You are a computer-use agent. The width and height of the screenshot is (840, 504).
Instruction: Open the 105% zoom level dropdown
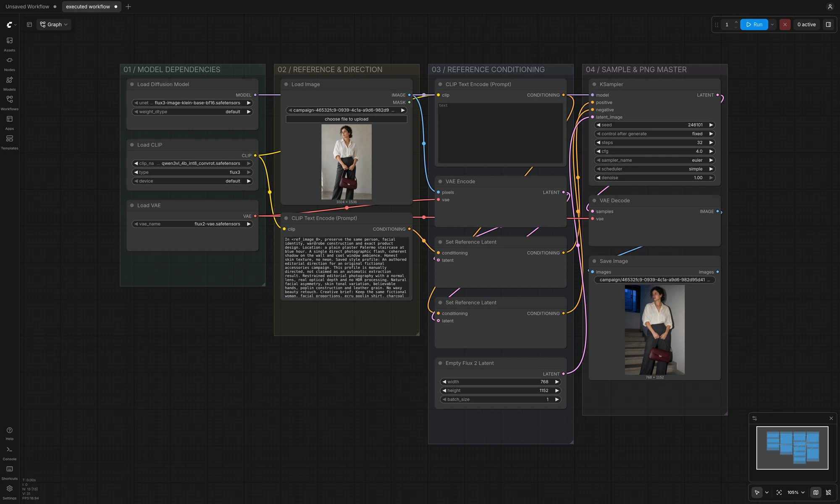click(796, 492)
